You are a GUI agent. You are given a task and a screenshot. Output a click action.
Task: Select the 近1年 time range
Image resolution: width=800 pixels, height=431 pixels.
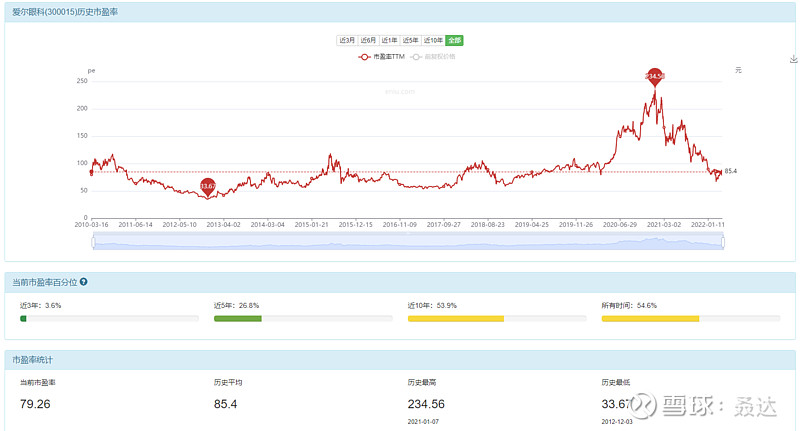pos(389,40)
